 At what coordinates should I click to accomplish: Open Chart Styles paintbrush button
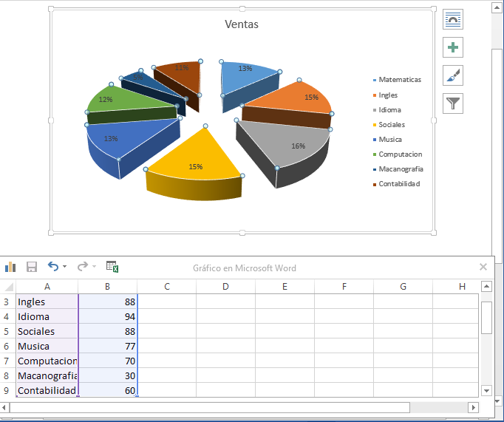pos(452,75)
